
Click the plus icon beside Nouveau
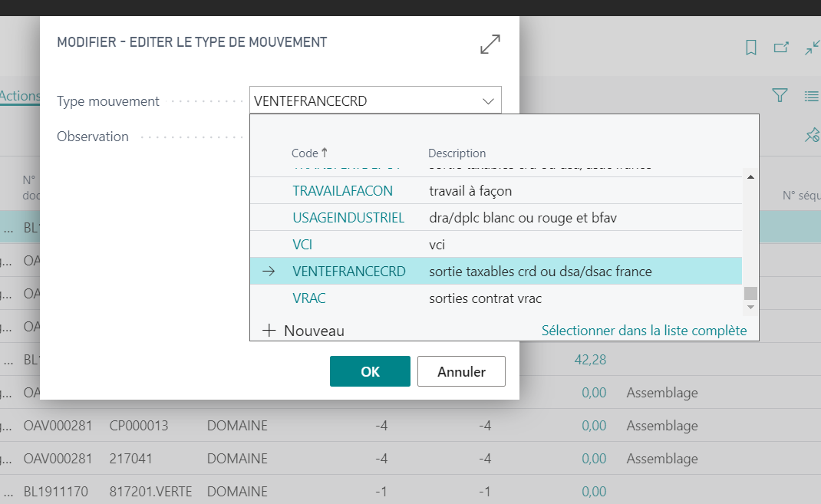click(269, 330)
